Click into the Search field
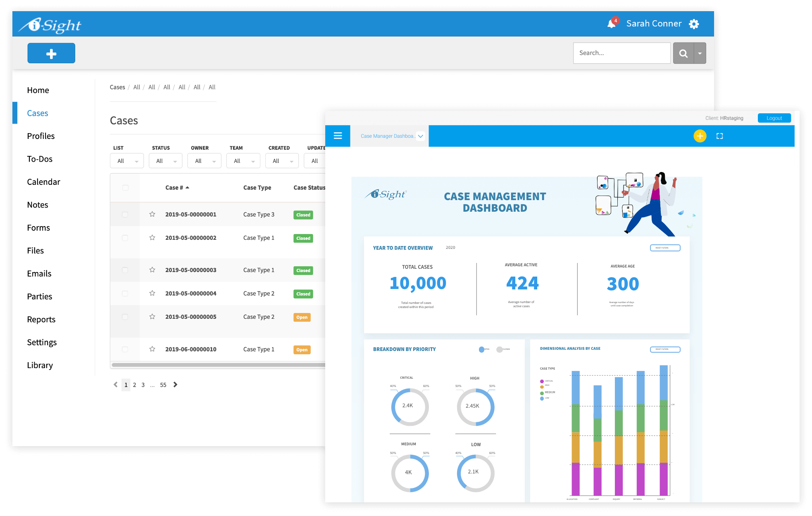 pyautogui.click(x=621, y=53)
